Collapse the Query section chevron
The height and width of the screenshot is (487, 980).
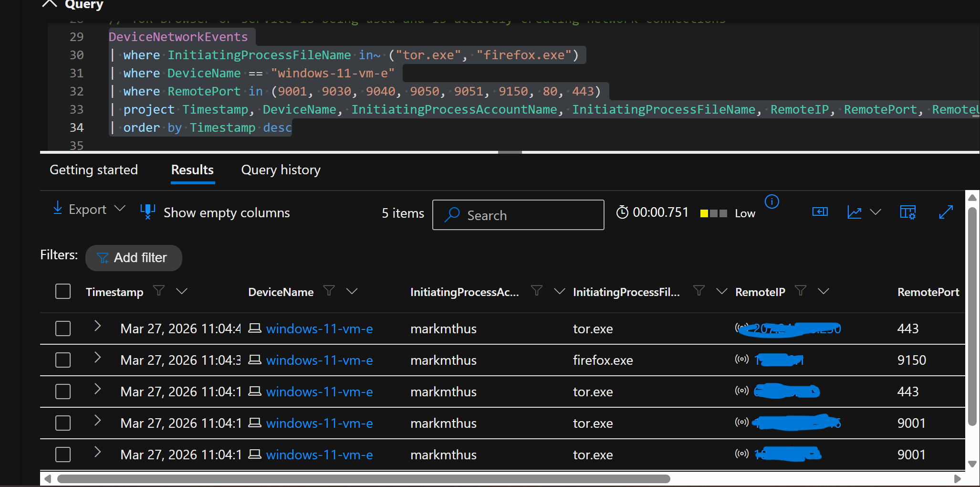coord(49,4)
